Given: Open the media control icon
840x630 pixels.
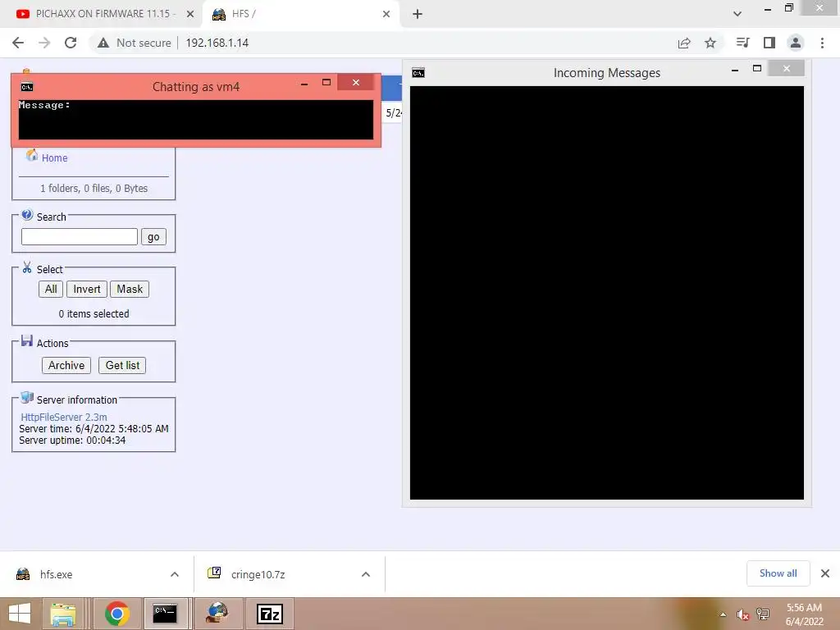Looking at the screenshot, I should pyautogui.click(x=742, y=43).
